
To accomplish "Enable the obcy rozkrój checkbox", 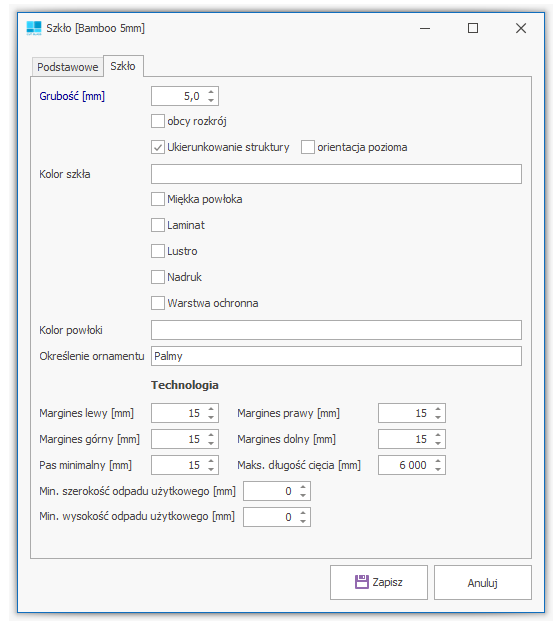I will point(158,121).
